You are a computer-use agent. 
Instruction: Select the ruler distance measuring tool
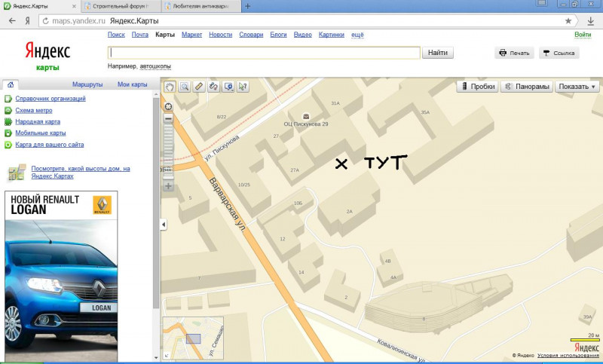pyautogui.click(x=199, y=87)
